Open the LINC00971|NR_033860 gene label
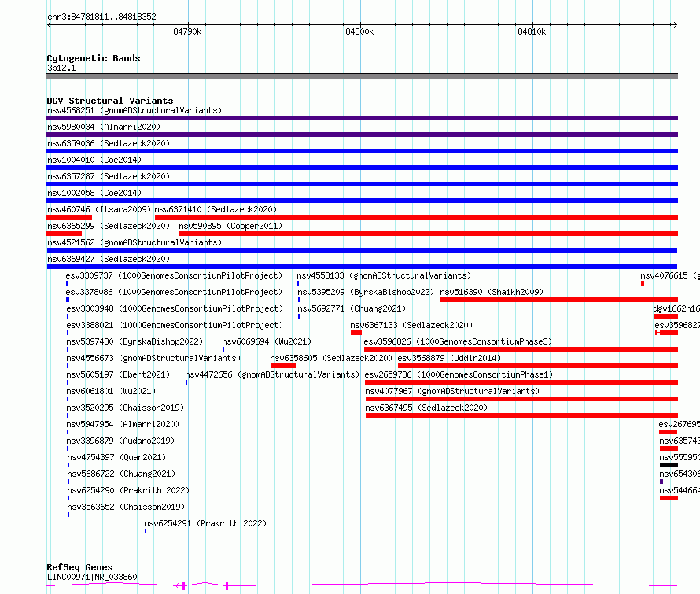The image size is (700, 594). pyautogui.click(x=92, y=577)
